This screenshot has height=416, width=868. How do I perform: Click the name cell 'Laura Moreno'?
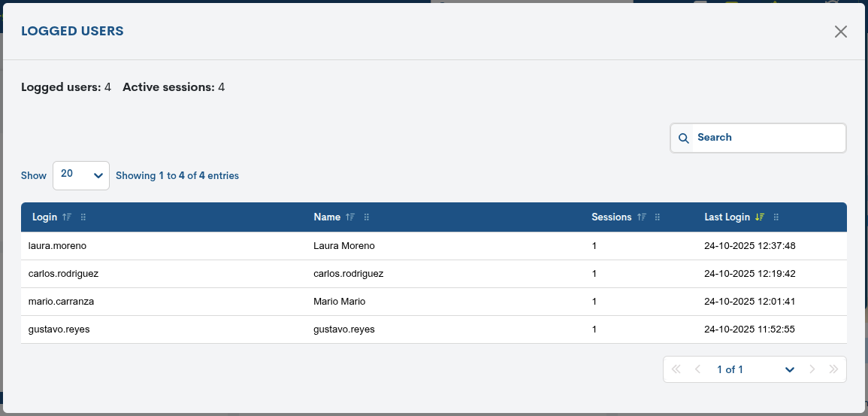pos(343,245)
